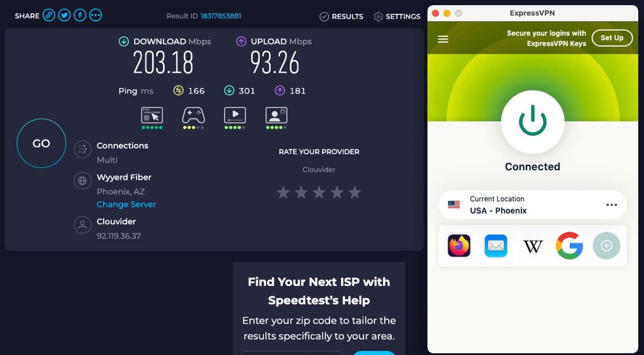Click the download arrow icon
The width and height of the screenshot is (644, 355).
click(124, 41)
